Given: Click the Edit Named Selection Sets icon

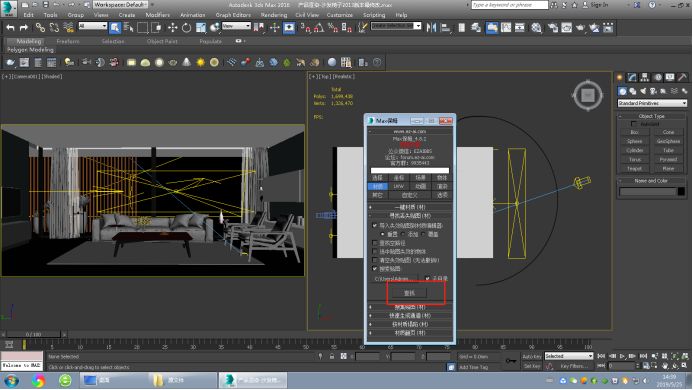Looking at the screenshot, I should [x=362, y=27].
